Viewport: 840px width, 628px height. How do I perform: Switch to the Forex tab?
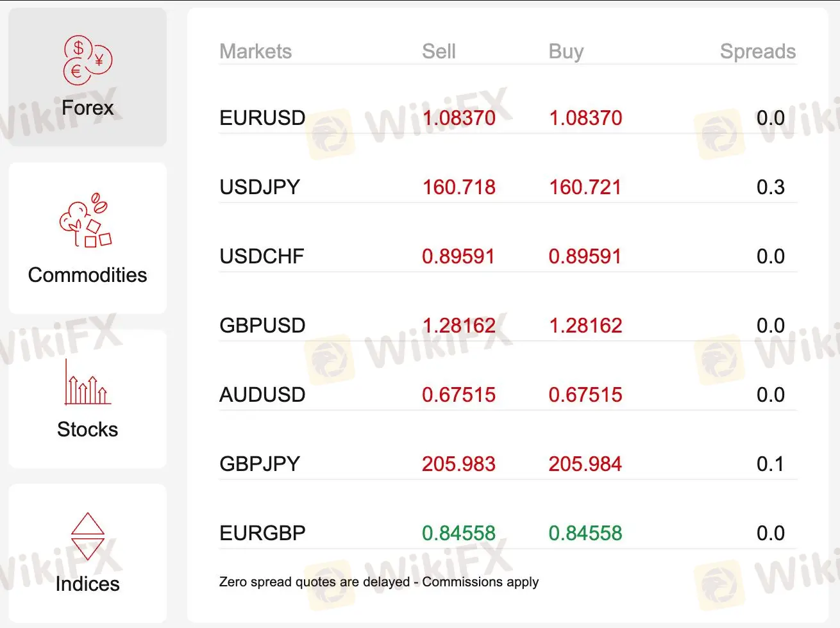coord(88,108)
